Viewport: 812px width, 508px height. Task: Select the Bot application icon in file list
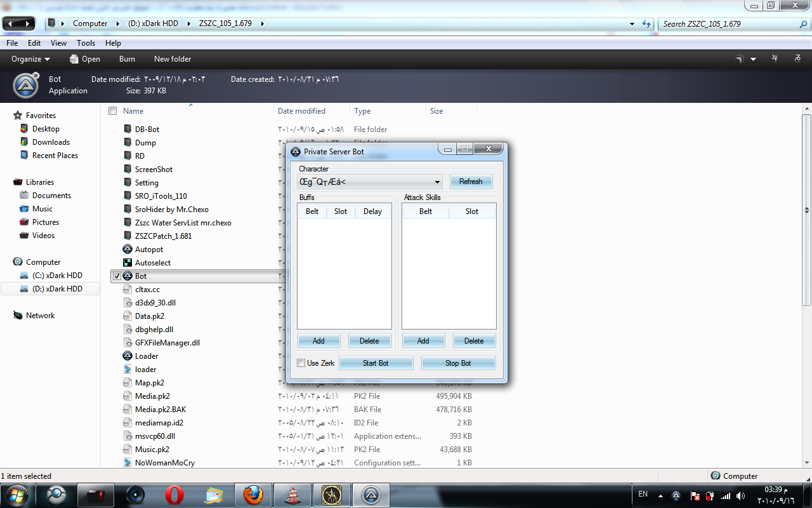[128, 276]
